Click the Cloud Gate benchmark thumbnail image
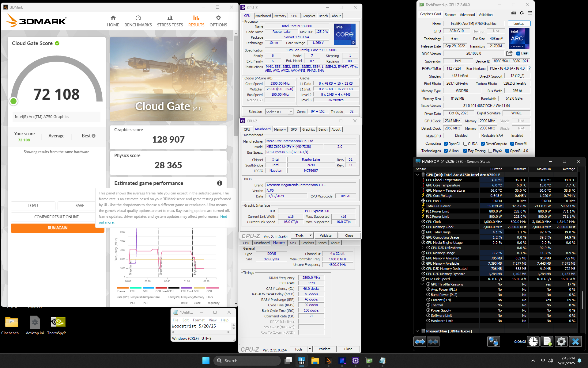 pyautogui.click(x=168, y=79)
